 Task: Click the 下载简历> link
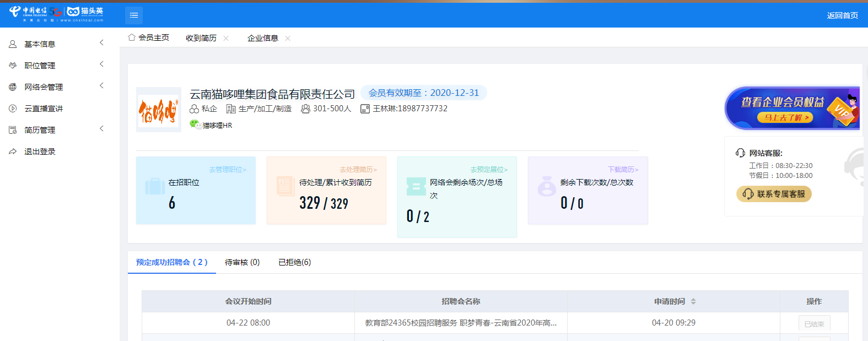tap(623, 170)
